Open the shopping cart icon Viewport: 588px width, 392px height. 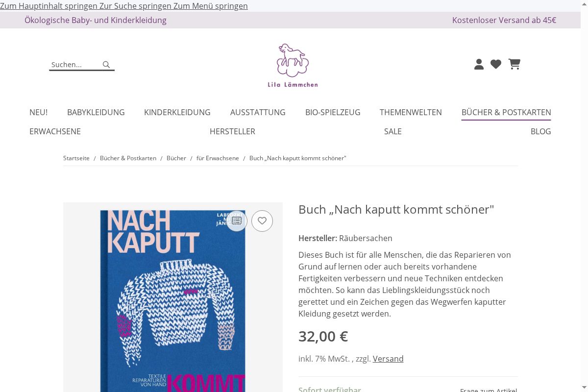pyautogui.click(x=514, y=64)
